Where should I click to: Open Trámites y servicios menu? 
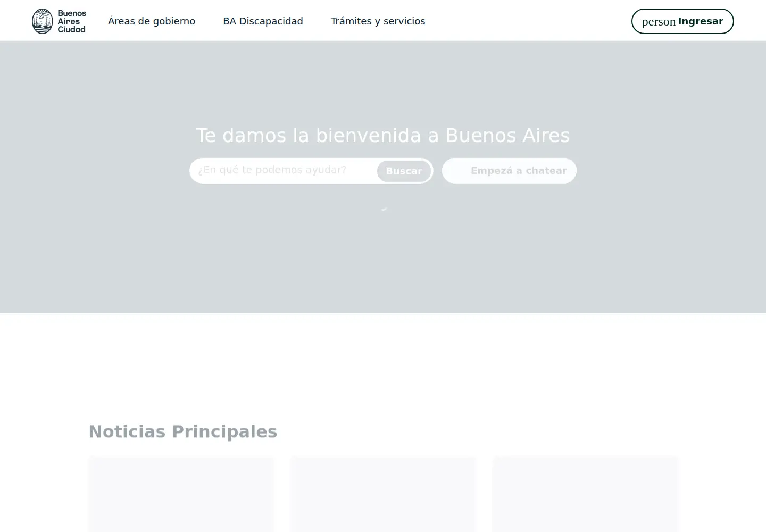point(378,21)
